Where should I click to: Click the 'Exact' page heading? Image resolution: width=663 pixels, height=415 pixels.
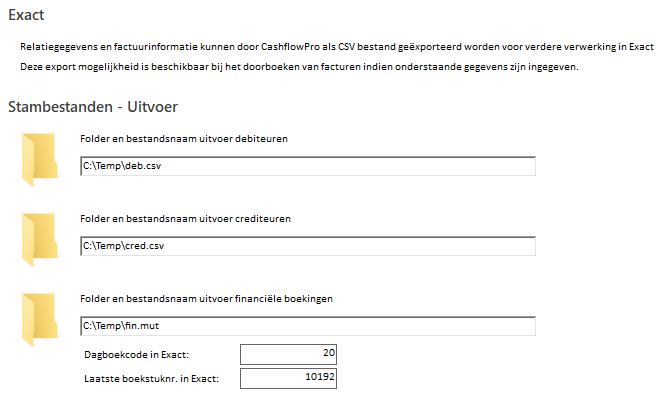(26, 15)
